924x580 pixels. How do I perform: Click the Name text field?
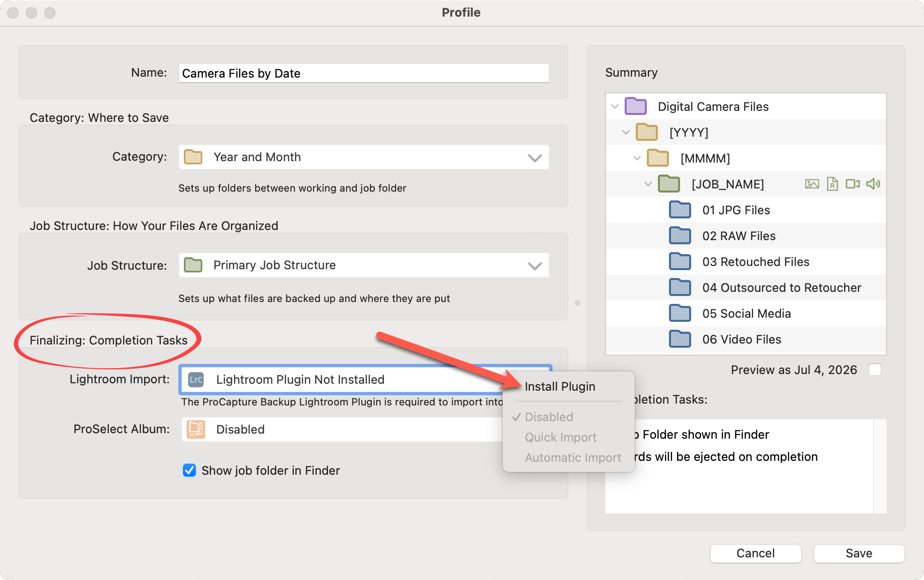(364, 73)
